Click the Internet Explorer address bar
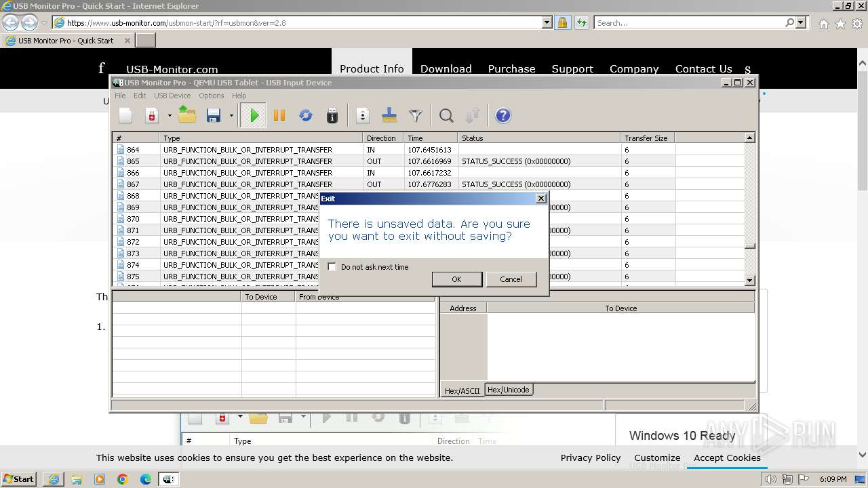 (297, 23)
